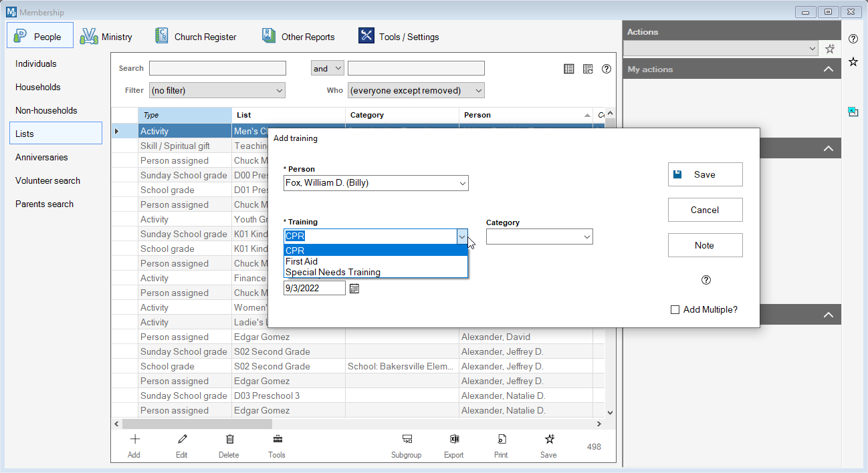The width and height of the screenshot is (868, 473).
Task: Click the Search text field
Action: click(217, 68)
